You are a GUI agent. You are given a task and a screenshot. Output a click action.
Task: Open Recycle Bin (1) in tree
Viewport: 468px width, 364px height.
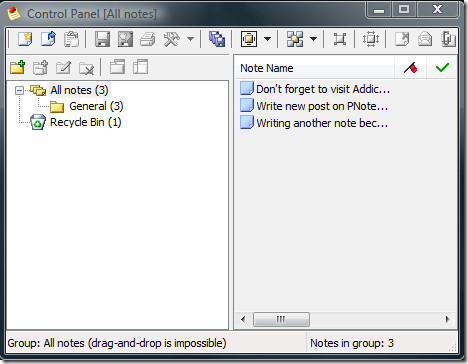click(x=85, y=122)
